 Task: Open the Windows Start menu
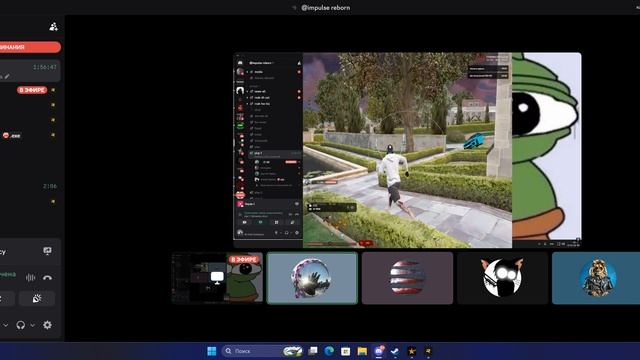tap(212, 351)
